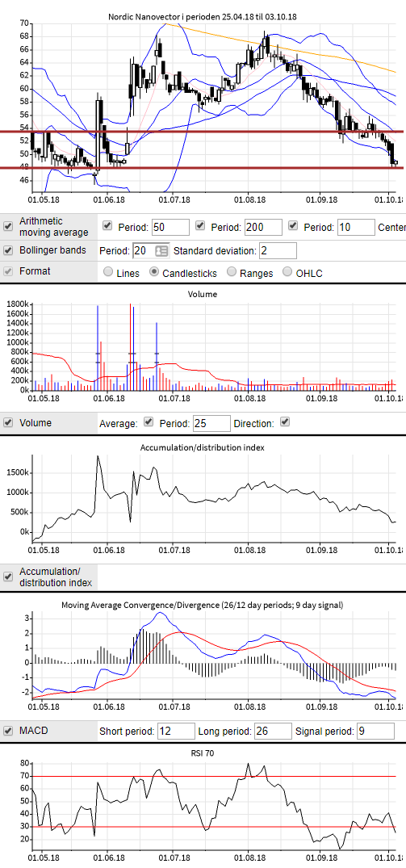Uncheck the checkbox for the 50-period moving average
This screenshot has height=868, width=406.
click(x=107, y=226)
